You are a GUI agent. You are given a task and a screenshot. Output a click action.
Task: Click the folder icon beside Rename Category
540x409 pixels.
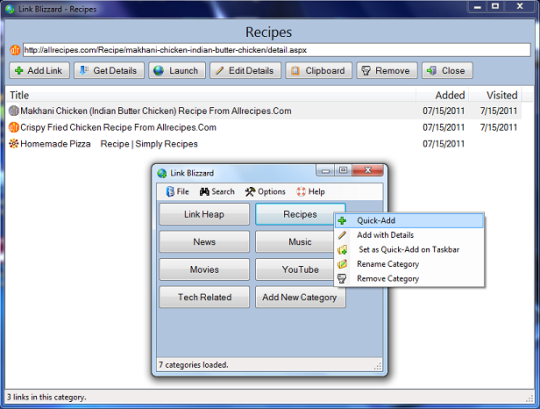click(x=342, y=264)
